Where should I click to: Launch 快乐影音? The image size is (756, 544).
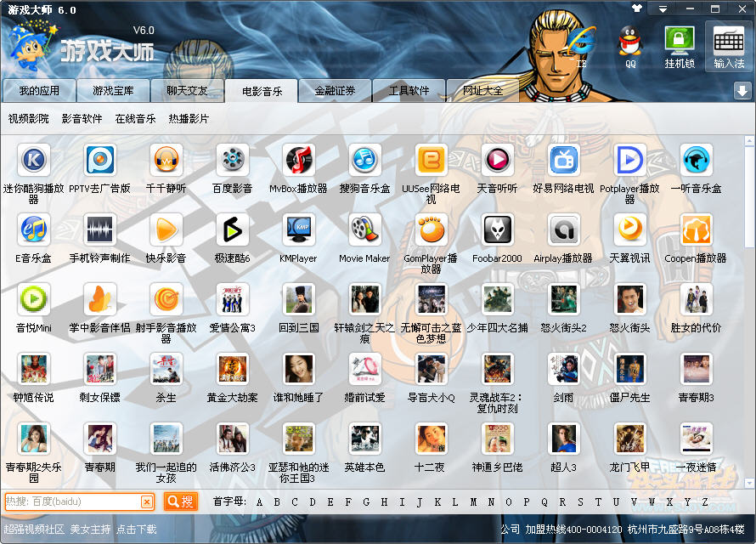166,229
